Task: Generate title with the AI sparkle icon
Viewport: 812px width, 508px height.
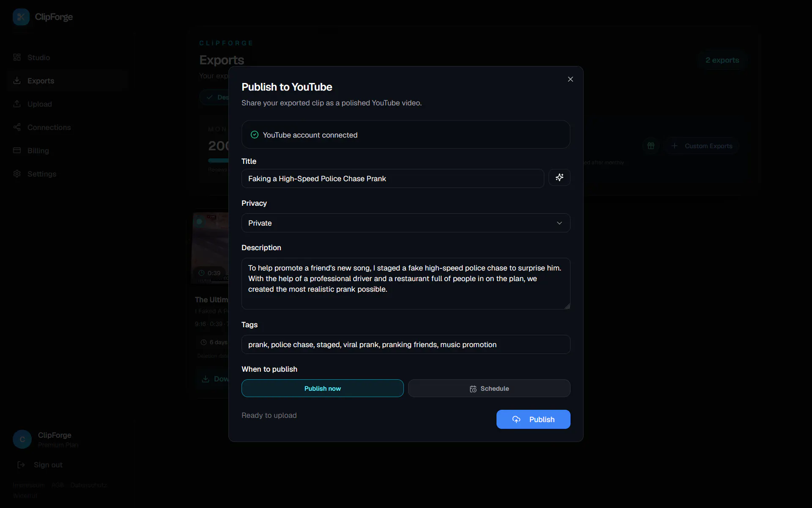Action: pyautogui.click(x=559, y=177)
